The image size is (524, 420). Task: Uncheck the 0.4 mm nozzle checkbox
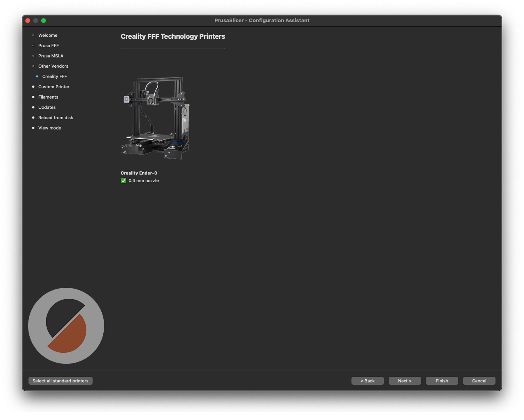point(123,181)
